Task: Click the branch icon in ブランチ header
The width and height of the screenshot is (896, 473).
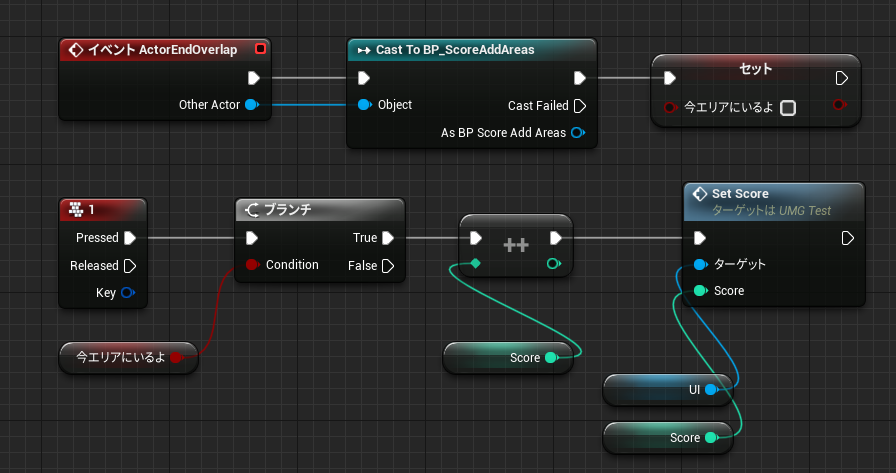Action: click(x=252, y=210)
